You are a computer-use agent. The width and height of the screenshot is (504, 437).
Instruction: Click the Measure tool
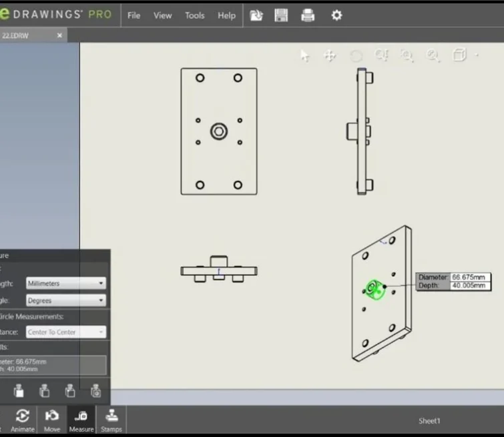pyautogui.click(x=81, y=420)
